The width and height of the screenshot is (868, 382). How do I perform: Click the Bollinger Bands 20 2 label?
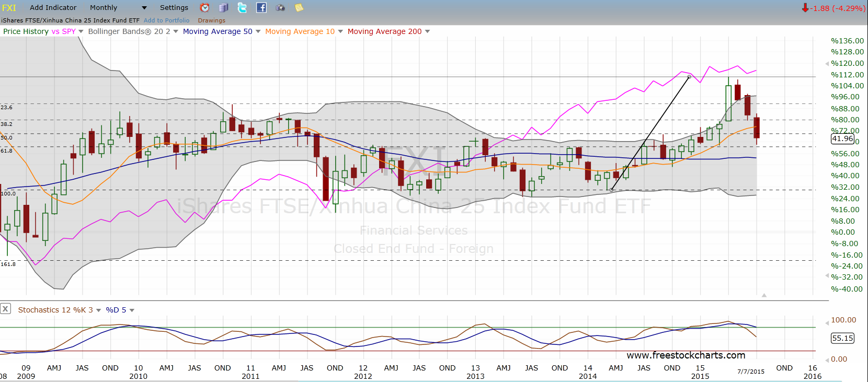click(129, 31)
